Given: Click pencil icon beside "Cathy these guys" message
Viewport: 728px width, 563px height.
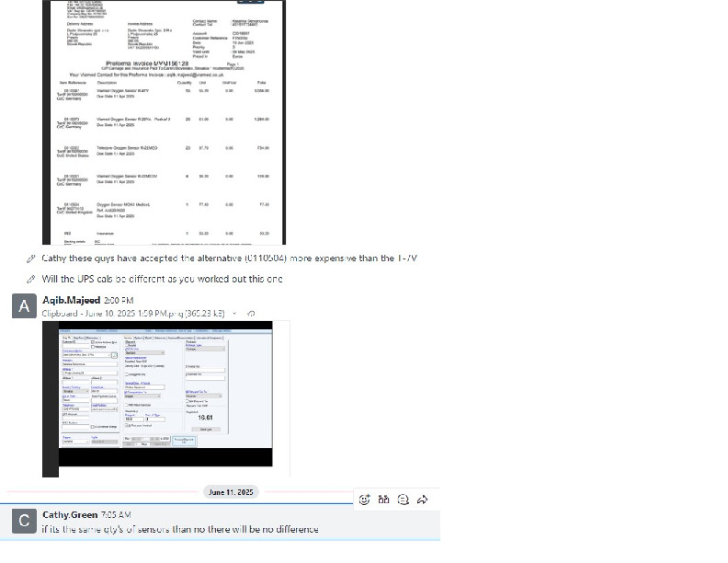Looking at the screenshot, I should pos(32,259).
